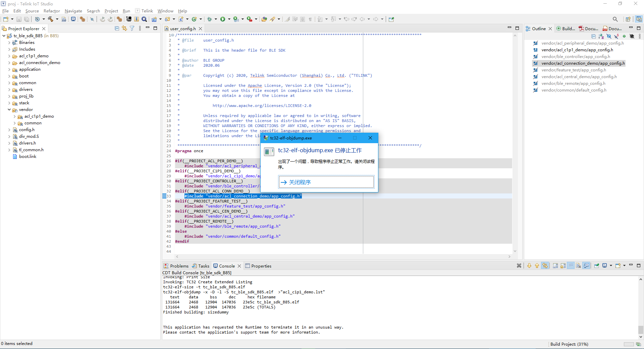Click the C/C++ perspective icon

click(639, 19)
